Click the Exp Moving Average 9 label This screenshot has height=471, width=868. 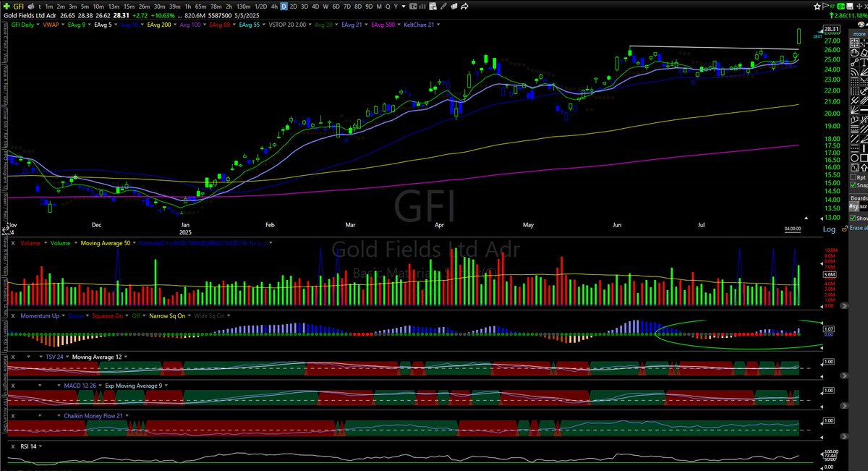(134, 386)
